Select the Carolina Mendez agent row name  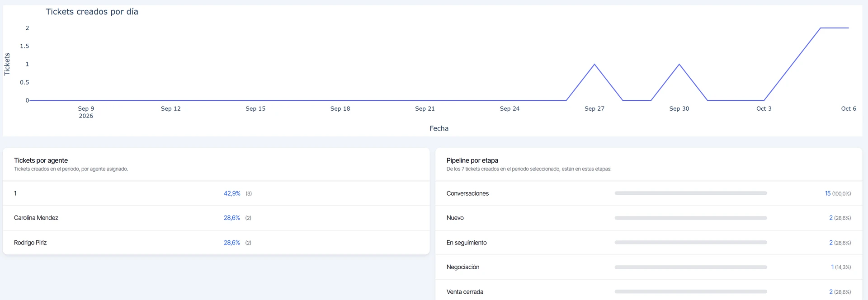(36, 218)
